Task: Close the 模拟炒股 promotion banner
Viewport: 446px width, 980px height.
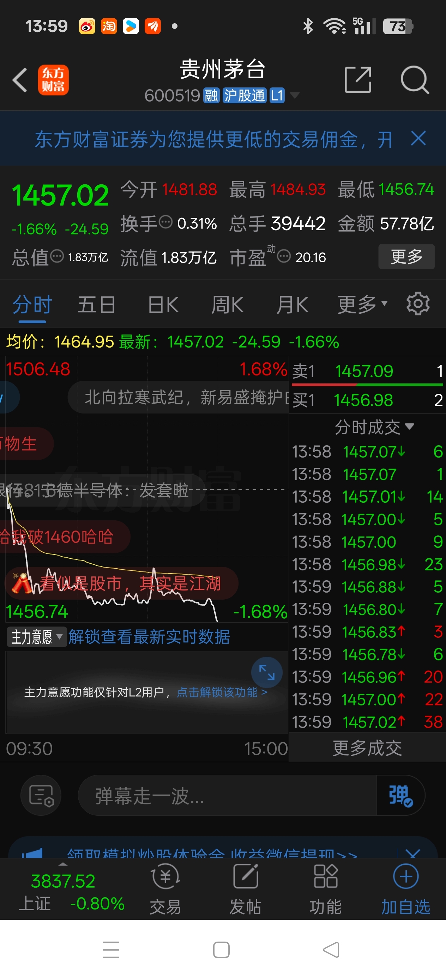Action: click(x=413, y=853)
